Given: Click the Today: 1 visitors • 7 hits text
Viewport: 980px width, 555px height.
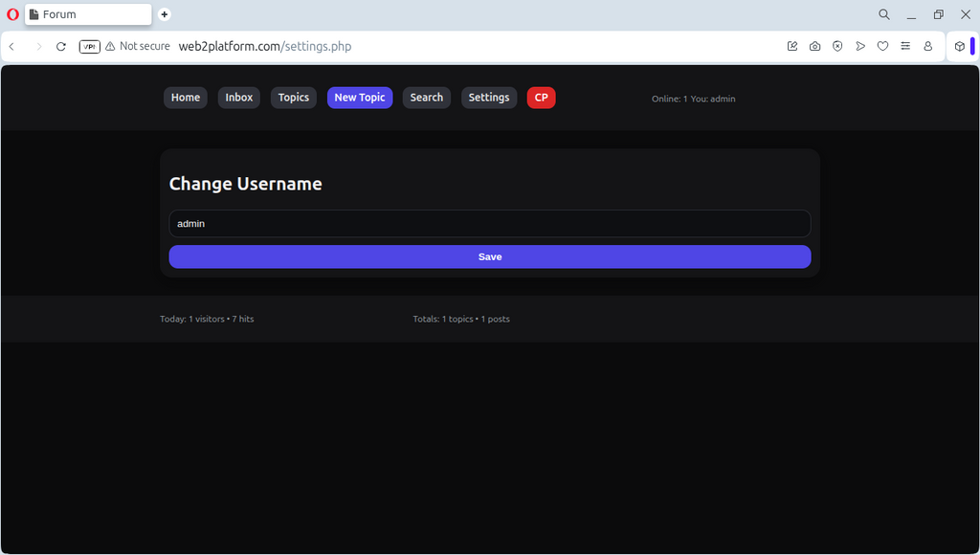Looking at the screenshot, I should [207, 319].
